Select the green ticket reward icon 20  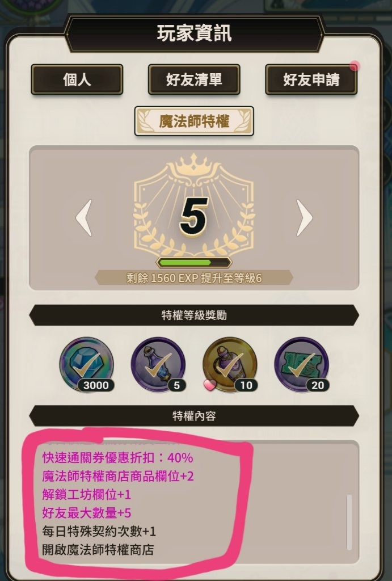point(302,364)
